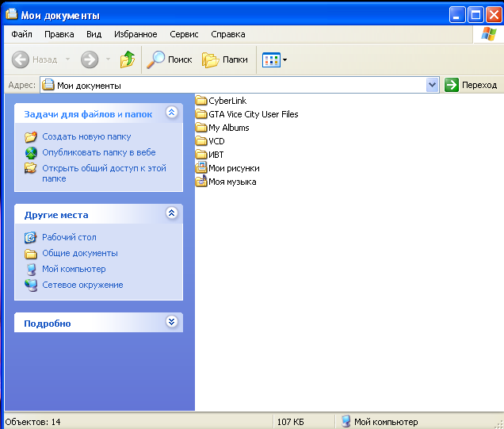
Task: Click the Мои рисунки folder name
Action: pos(234,169)
